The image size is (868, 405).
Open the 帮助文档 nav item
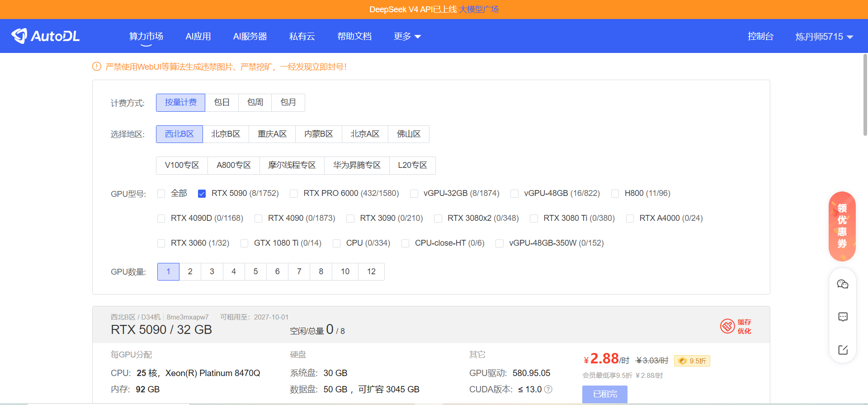coord(354,36)
